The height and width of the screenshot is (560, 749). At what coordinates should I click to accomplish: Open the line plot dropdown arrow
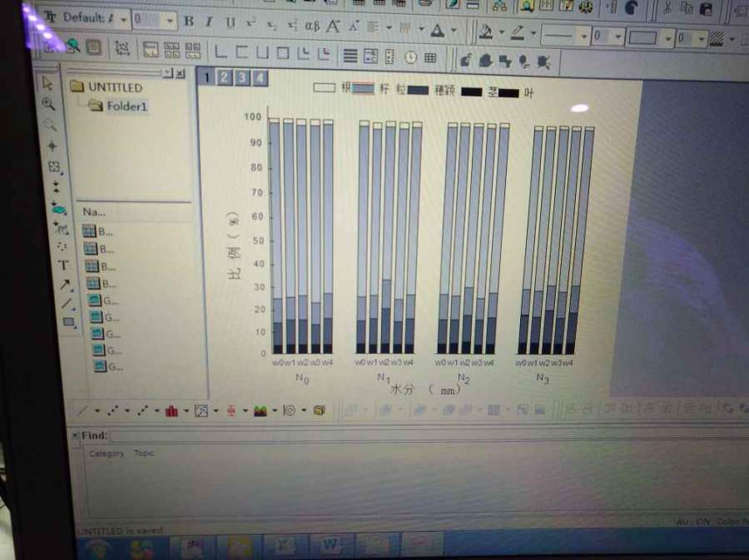click(97, 410)
